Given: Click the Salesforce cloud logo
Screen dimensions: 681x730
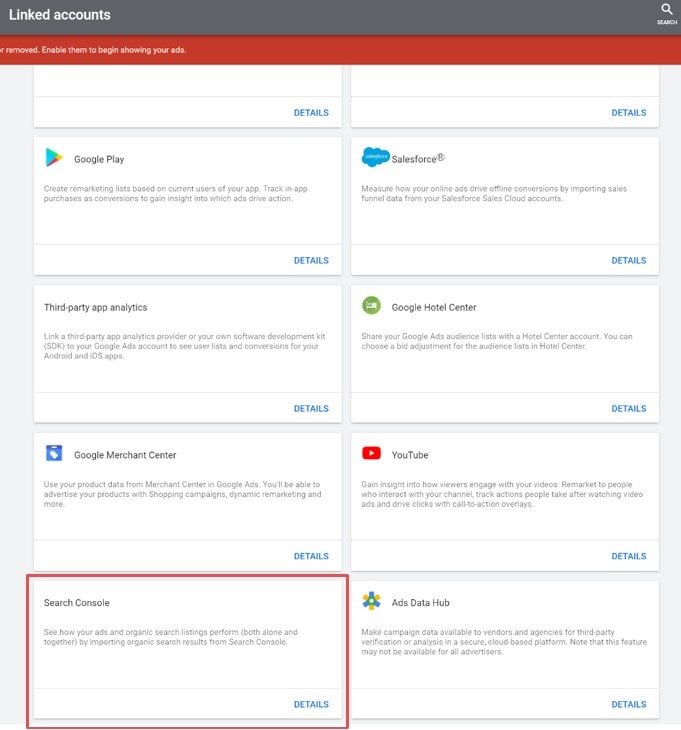Looking at the screenshot, I should point(375,158).
